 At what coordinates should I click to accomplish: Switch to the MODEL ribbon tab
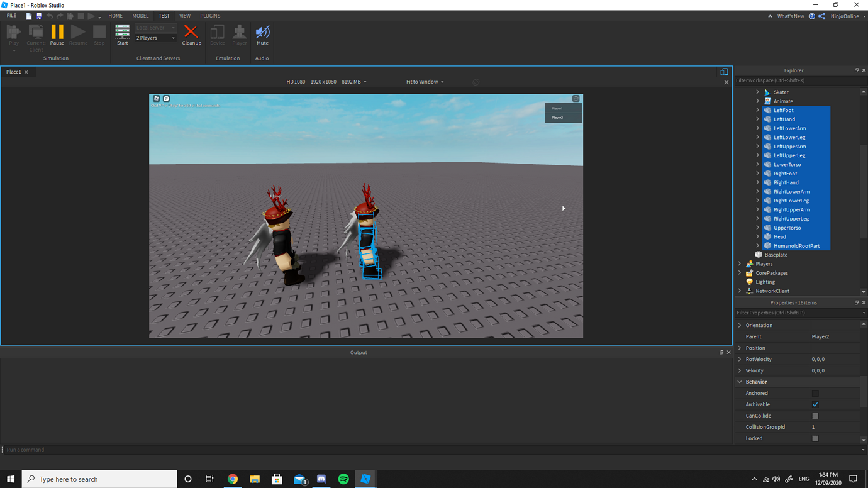click(140, 16)
